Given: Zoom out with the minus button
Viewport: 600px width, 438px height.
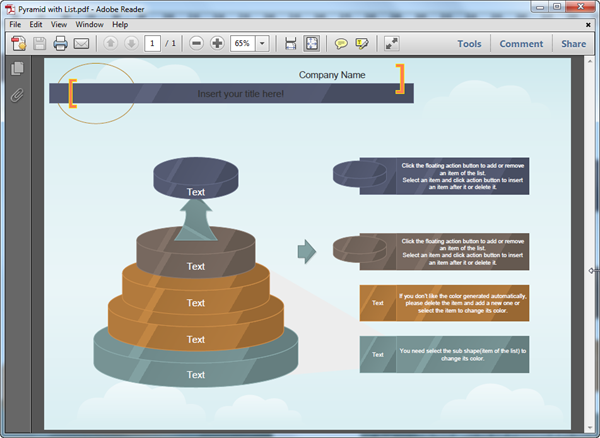Looking at the screenshot, I should [x=196, y=44].
